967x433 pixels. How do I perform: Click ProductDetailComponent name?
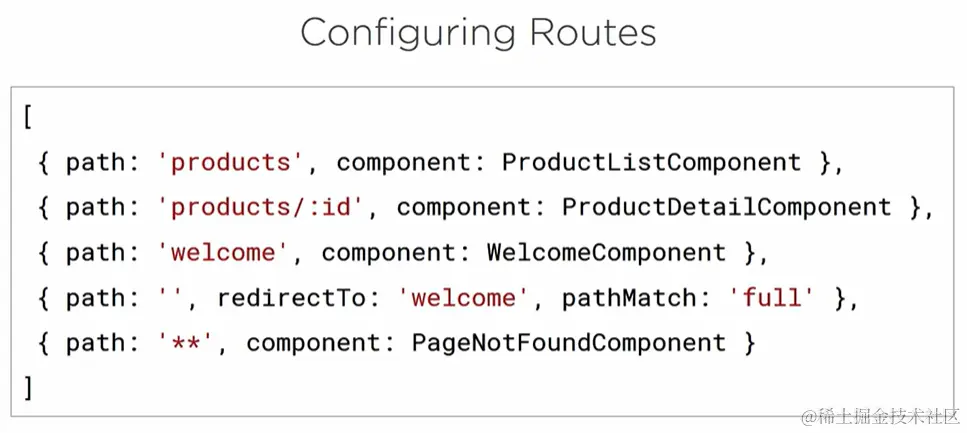point(726,207)
